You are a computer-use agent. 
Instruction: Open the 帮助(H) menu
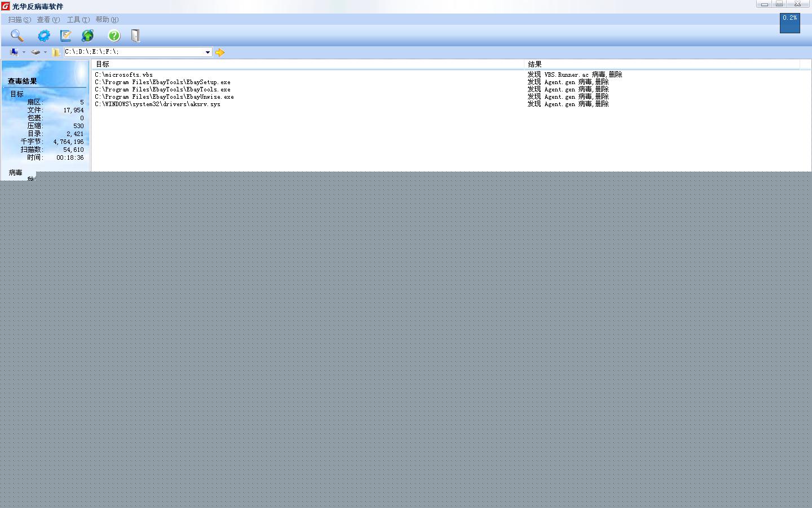click(x=107, y=20)
